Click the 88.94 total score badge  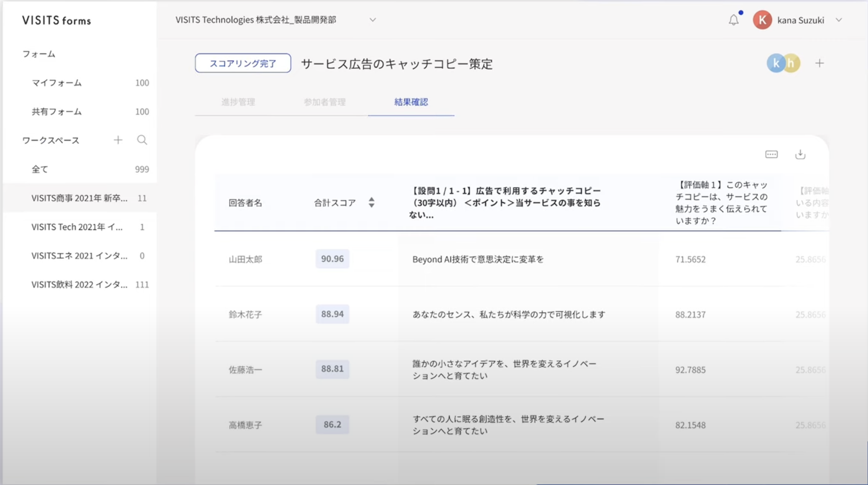(332, 314)
